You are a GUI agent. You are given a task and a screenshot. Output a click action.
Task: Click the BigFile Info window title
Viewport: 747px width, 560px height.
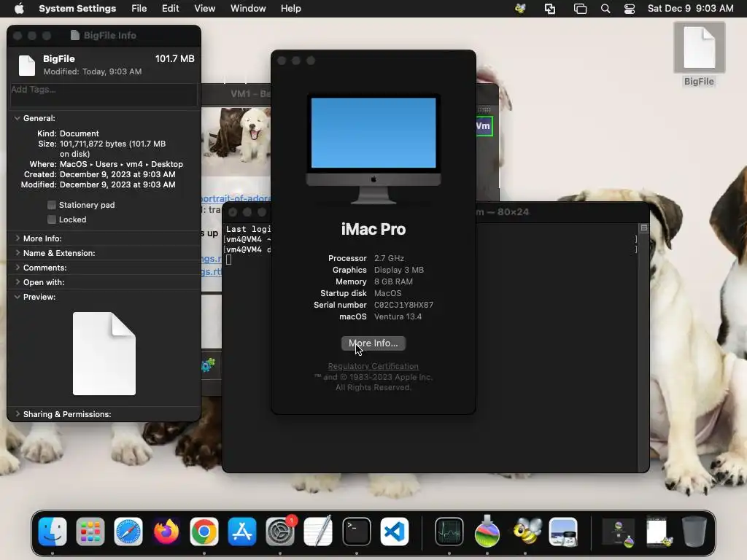(x=110, y=35)
